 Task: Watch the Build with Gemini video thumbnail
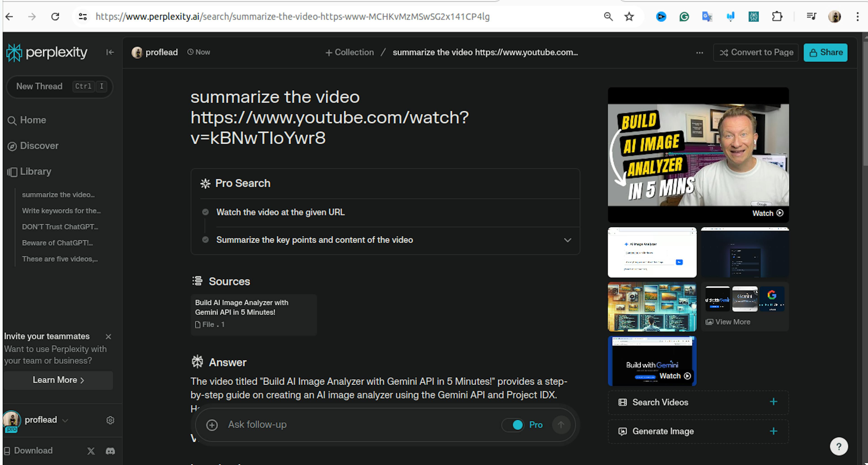(652, 361)
